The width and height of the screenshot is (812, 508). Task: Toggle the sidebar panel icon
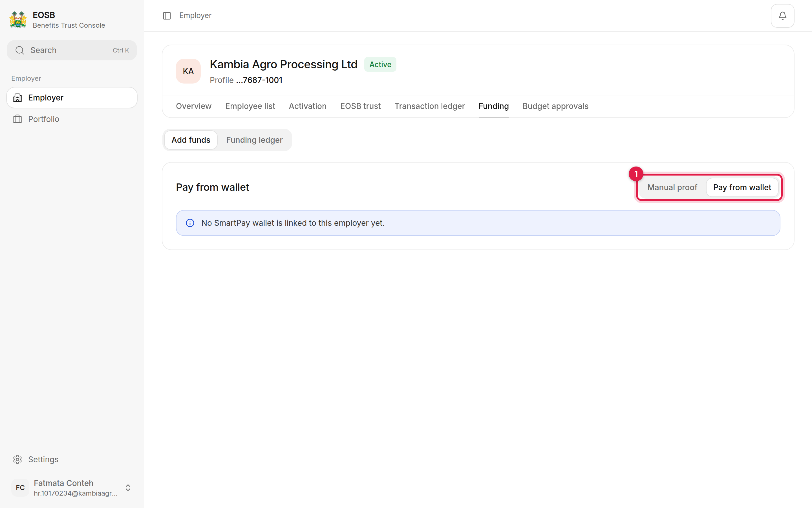coord(167,16)
